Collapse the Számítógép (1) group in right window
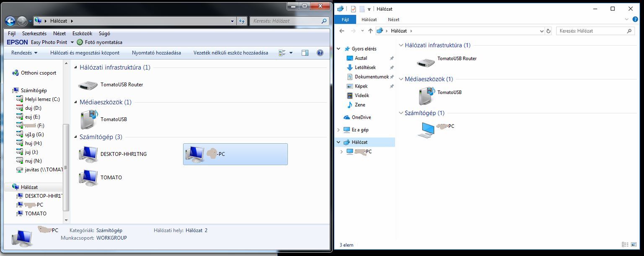Screen dimensions: 644x256 click(x=401, y=113)
